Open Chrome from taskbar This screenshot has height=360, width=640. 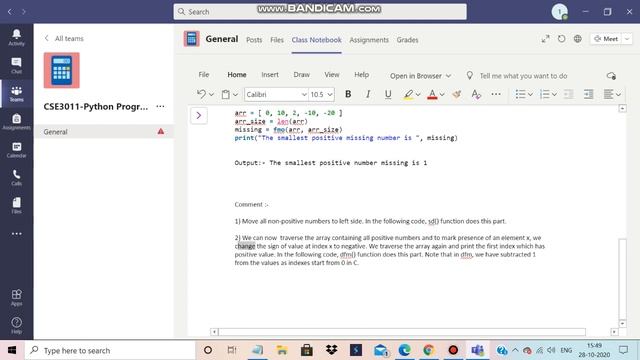coord(429,350)
